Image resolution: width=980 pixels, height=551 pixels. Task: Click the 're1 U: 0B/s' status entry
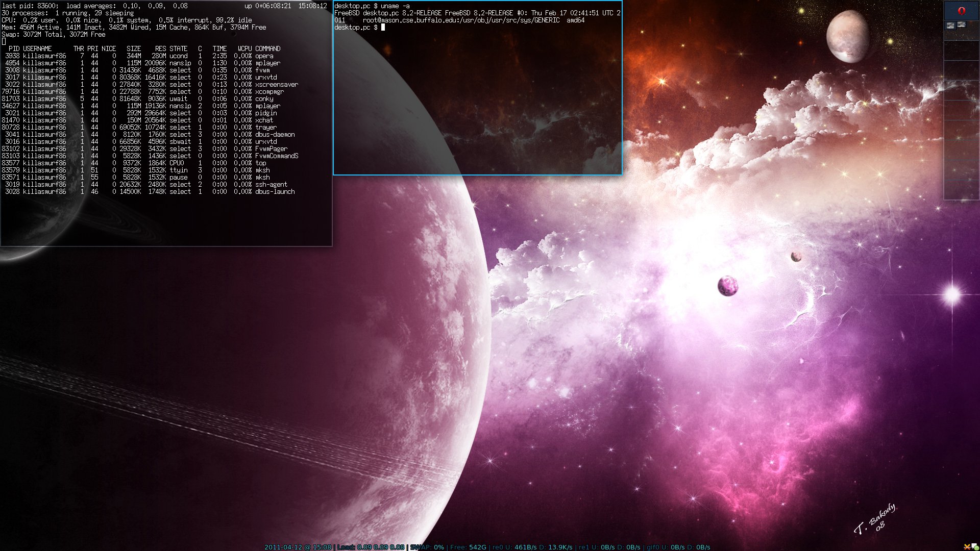click(x=597, y=547)
